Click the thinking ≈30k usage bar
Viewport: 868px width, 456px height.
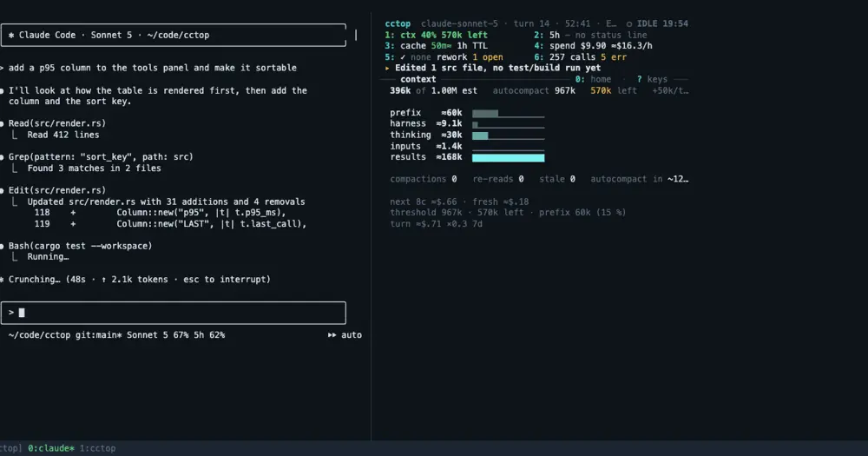[508, 135]
